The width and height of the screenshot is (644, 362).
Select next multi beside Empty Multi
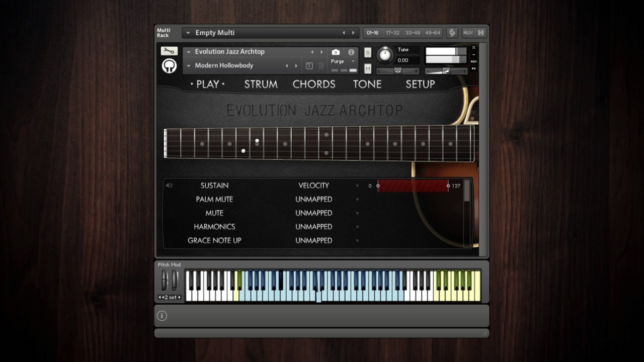point(353,33)
